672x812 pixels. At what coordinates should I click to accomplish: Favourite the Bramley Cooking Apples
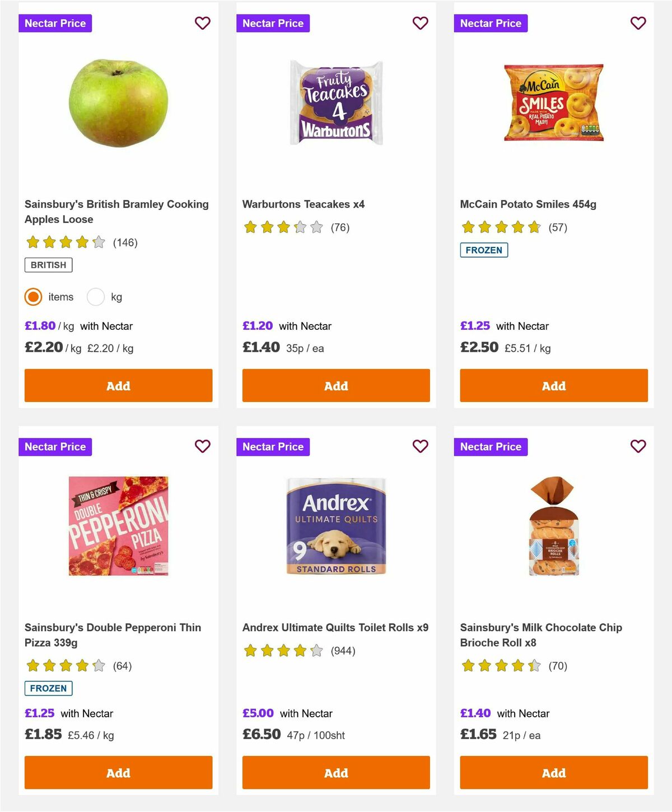point(203,23)
